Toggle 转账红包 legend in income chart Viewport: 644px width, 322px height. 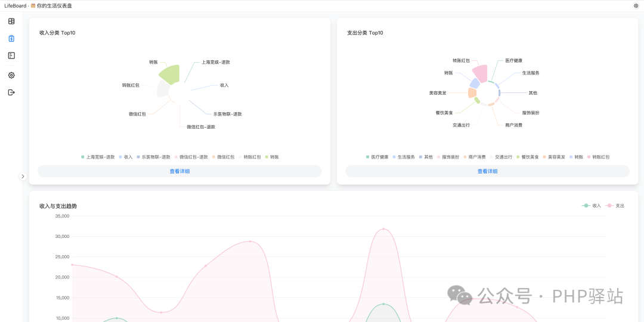click(249, 157)
